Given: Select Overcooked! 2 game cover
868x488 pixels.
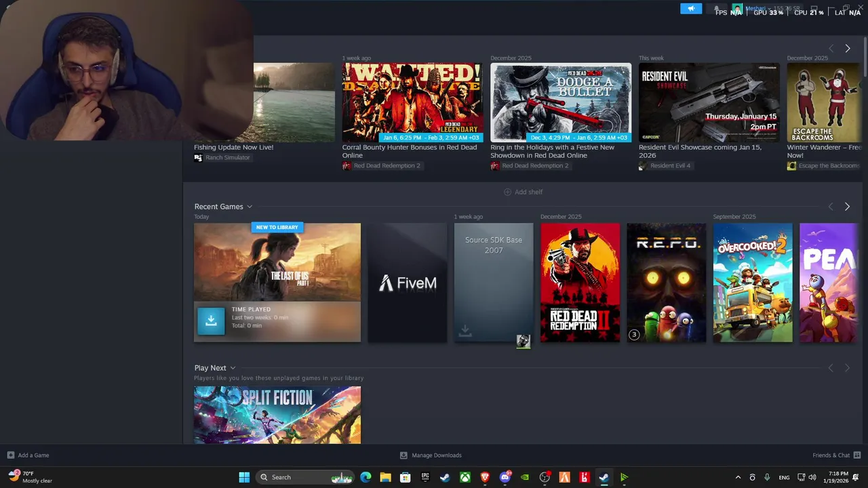Looking at the screenshot, I should [x=753, y=283].
